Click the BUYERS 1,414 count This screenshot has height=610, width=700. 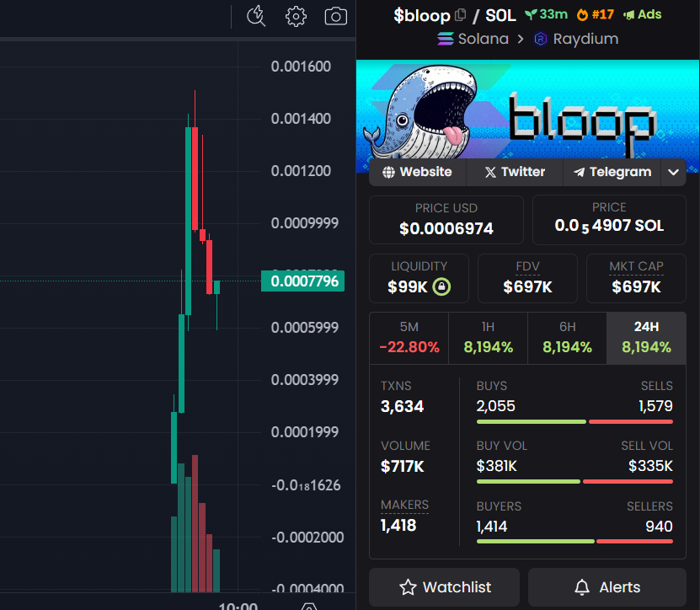(492, 527)
